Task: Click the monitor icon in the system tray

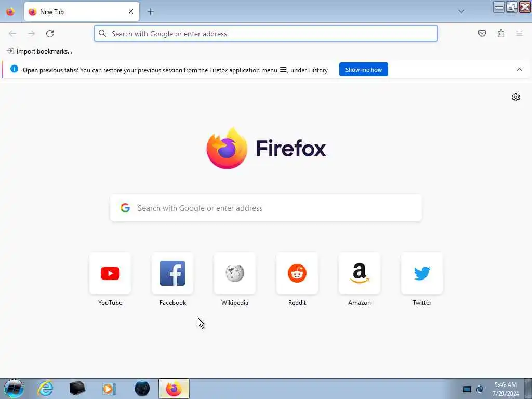Action: point(467,389)
